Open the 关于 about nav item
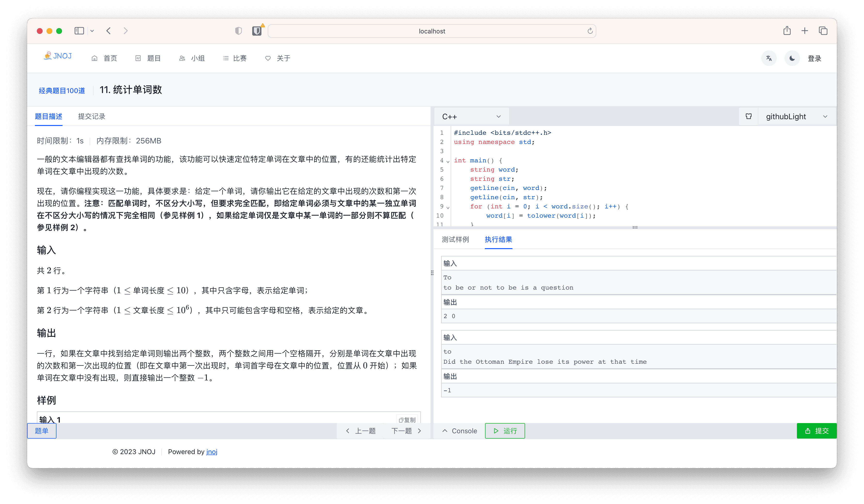This screenshot has width=864, height=504. (278, 58)
